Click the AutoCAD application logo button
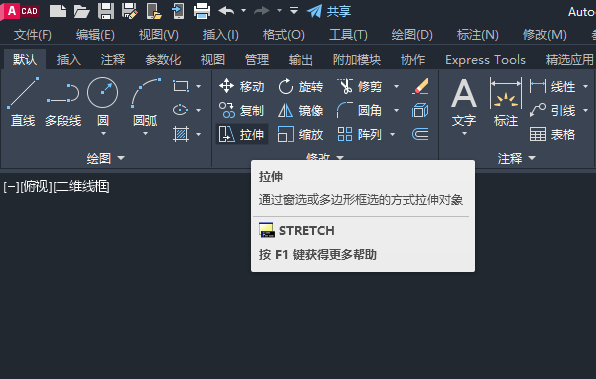 (x=21, y=11)
